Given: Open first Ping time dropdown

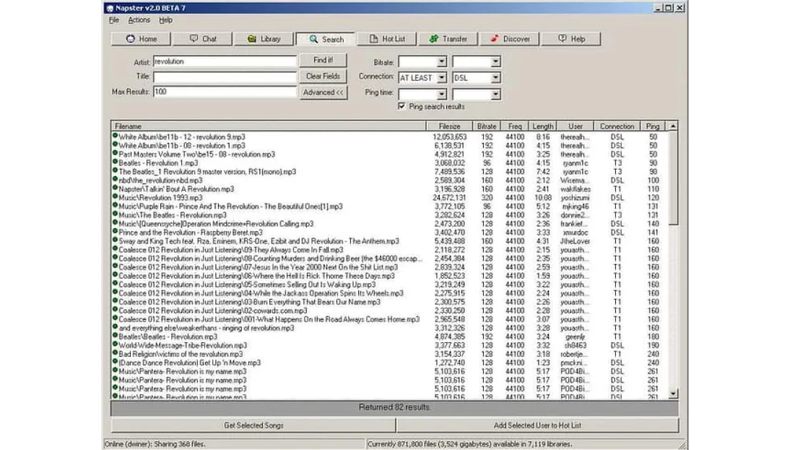Looking at the screenshot, I should pos(442,94).
